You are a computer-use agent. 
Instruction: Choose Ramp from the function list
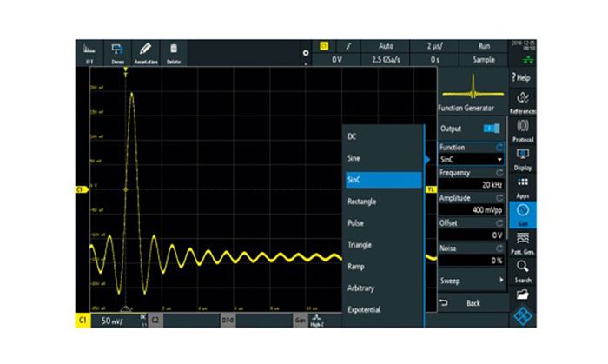click(x=383, y=267)
